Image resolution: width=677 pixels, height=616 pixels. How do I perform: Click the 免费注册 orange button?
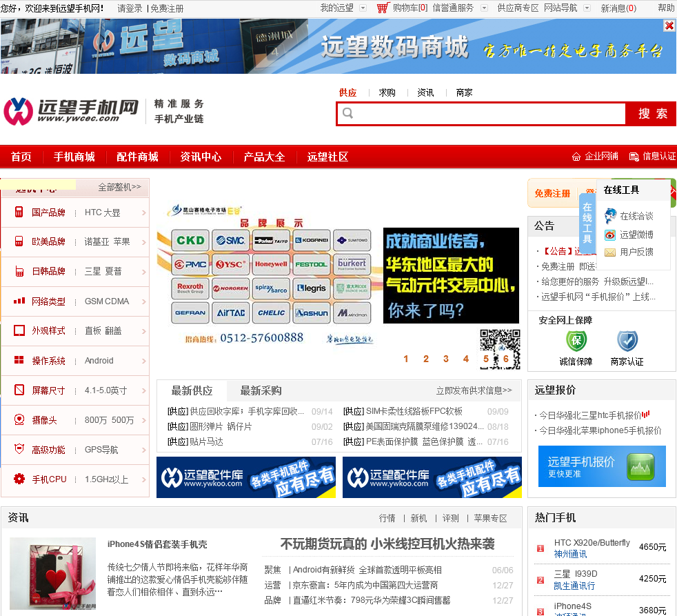click(552, 194)
